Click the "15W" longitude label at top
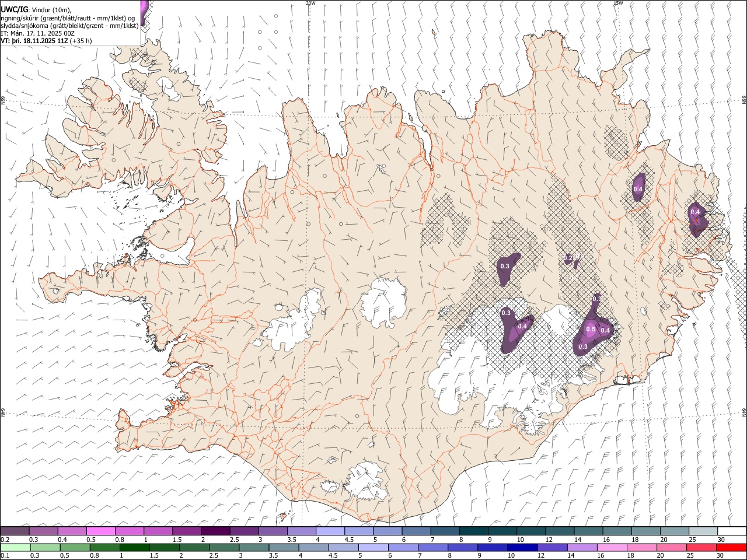This screenshot has width=747, height=560. (618, 3)
